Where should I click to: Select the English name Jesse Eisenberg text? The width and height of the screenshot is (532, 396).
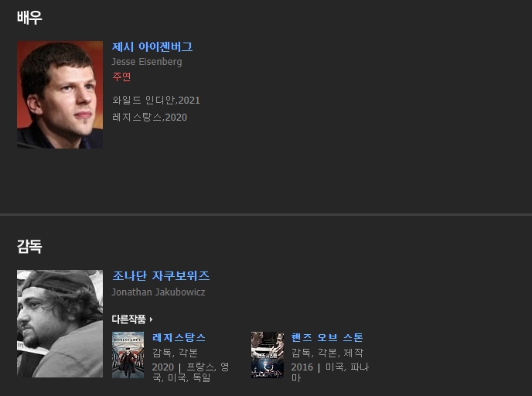point(147,62)
